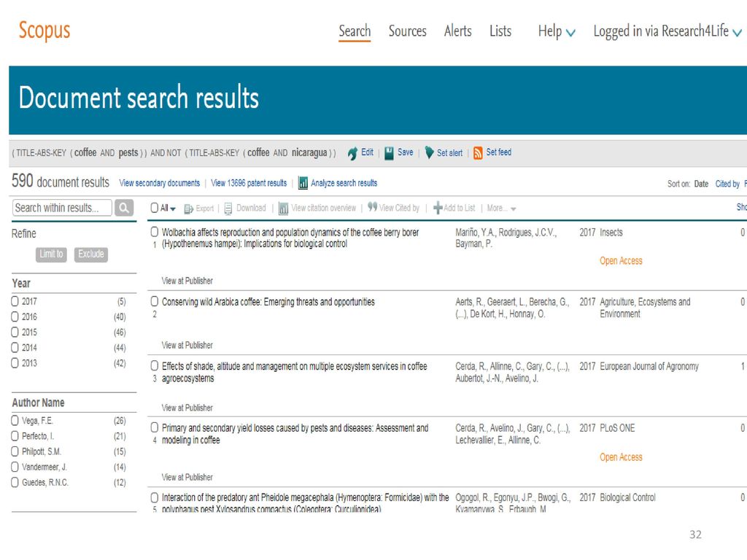Screen dimensions: 747x560
Task: Open the Logged in via Research4Life dropdown
Action: coord(667,31)
